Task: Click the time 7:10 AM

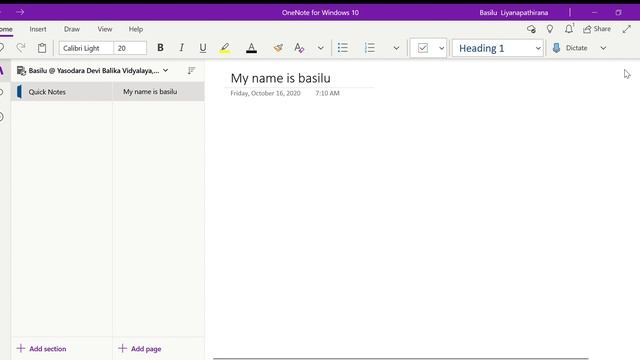Action: pos(327,93)
